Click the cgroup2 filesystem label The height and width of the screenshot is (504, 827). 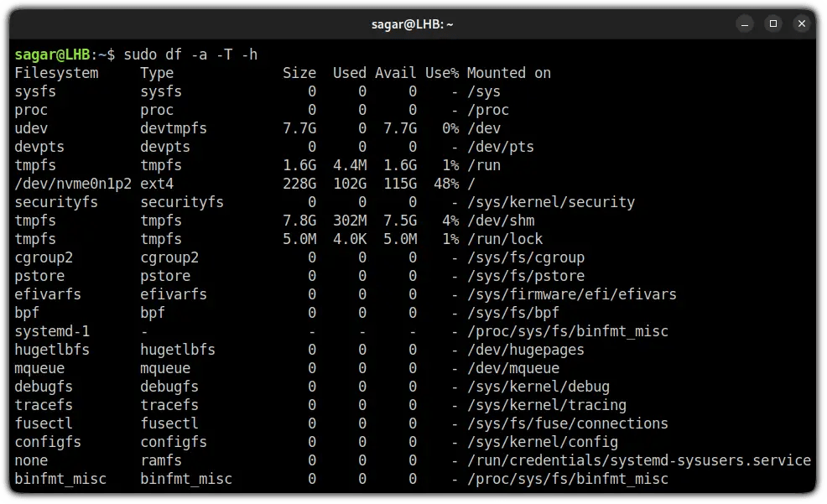tap(44, 257)
